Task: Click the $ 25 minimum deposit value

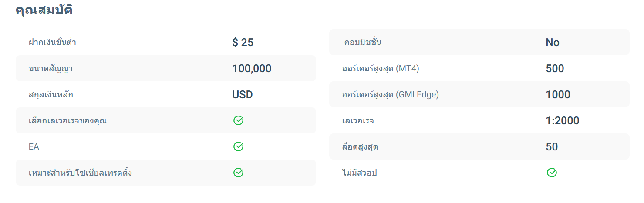Action: pos(243,43)
